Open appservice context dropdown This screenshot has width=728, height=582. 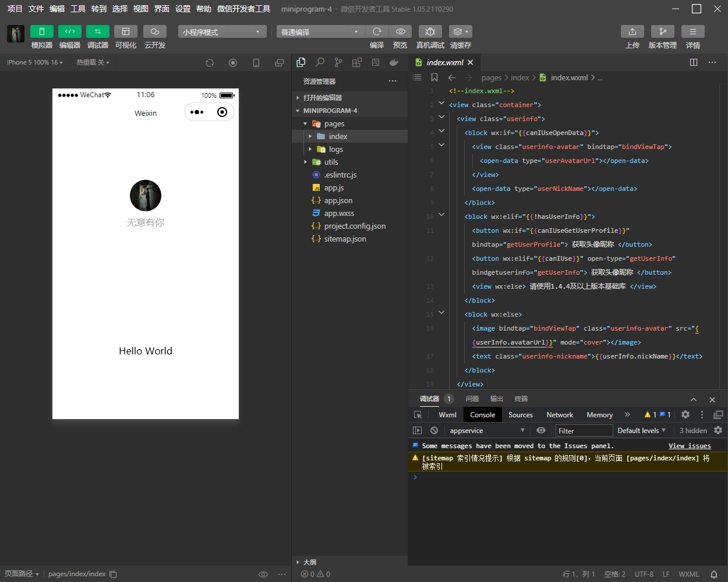pyautogui.click(x=487, y=431)
